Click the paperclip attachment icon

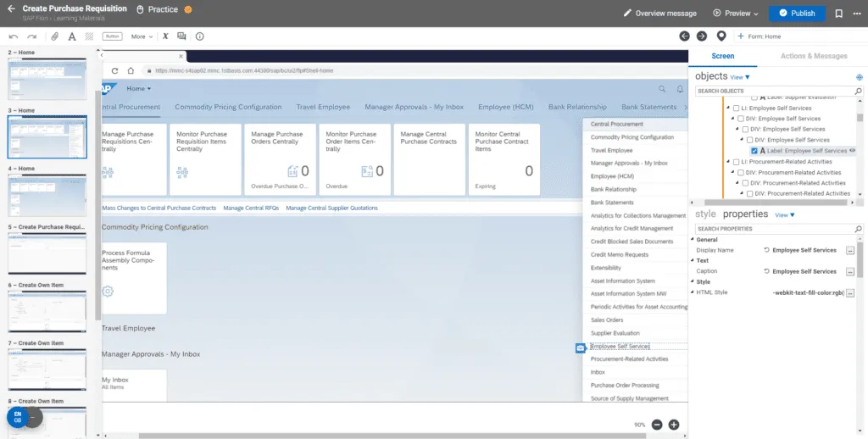click(55, 36)
